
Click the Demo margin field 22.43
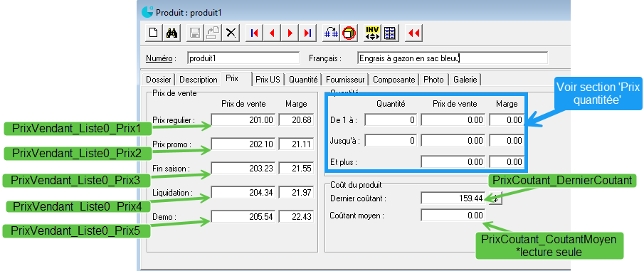(296, 216)
